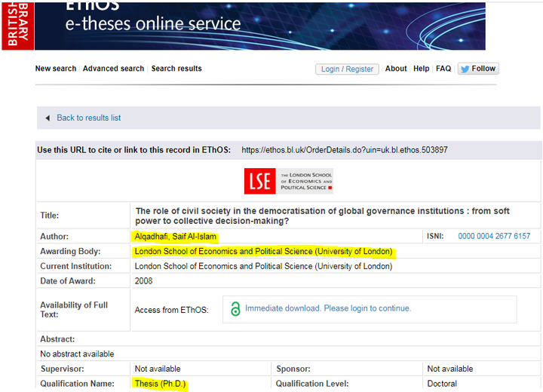Go to Search results
This screenshot has height=392, width=543.
176,69
